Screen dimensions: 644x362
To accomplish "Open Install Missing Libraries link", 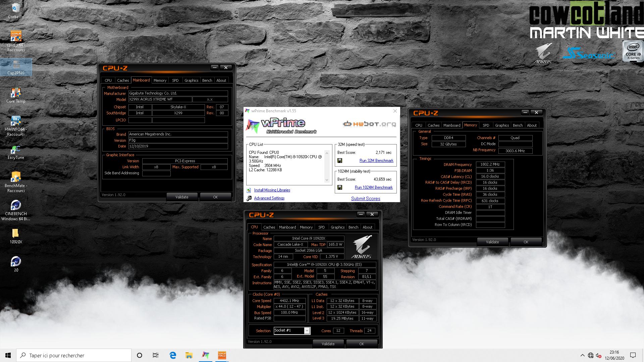I will [x=272, y=190].
